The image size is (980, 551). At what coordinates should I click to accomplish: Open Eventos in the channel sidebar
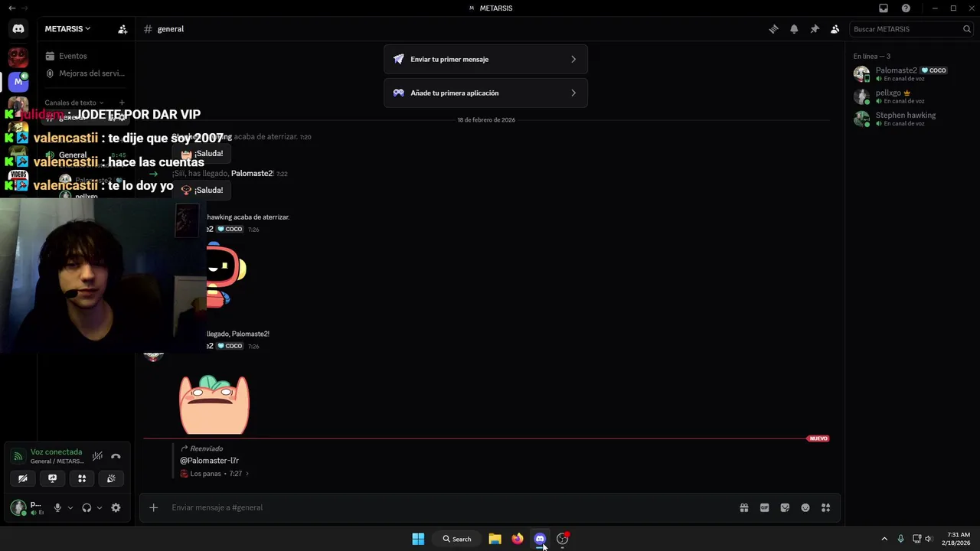[x=73, y=56]
